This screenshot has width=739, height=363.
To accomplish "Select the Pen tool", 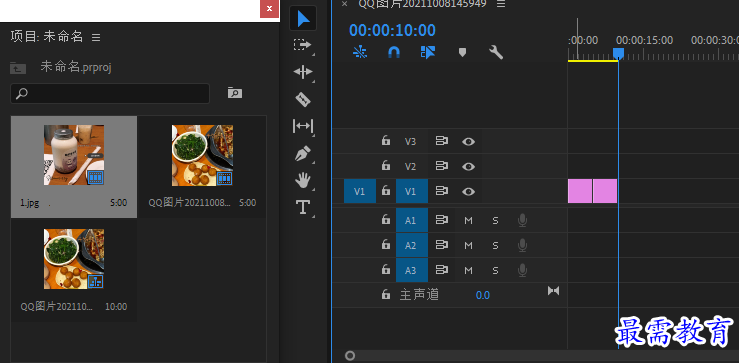I will coord(303,154).
